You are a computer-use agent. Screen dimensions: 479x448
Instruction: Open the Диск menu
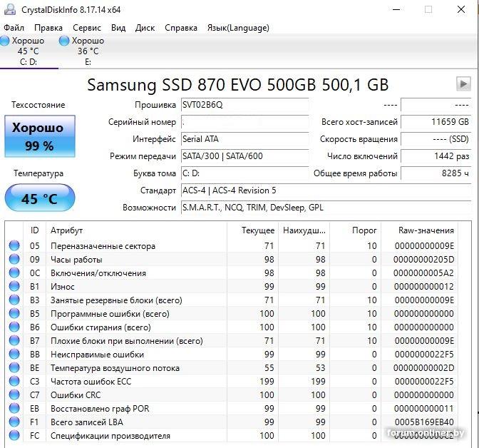tap(145, 28)
